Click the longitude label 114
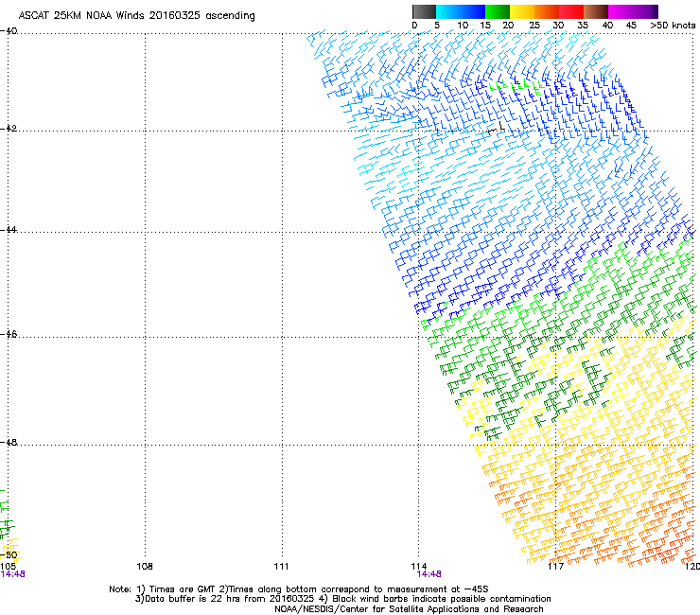700x615 pixels. point(419,567)
